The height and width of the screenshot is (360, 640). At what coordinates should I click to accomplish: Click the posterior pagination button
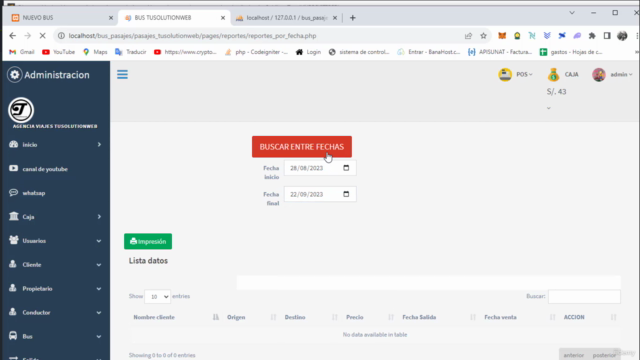[x=604, y=355]
